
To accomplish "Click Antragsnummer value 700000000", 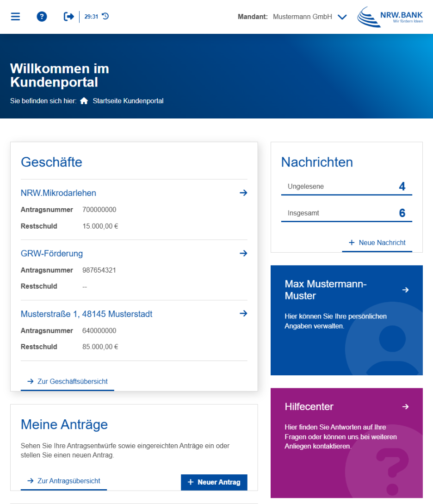I will point(99,210).
